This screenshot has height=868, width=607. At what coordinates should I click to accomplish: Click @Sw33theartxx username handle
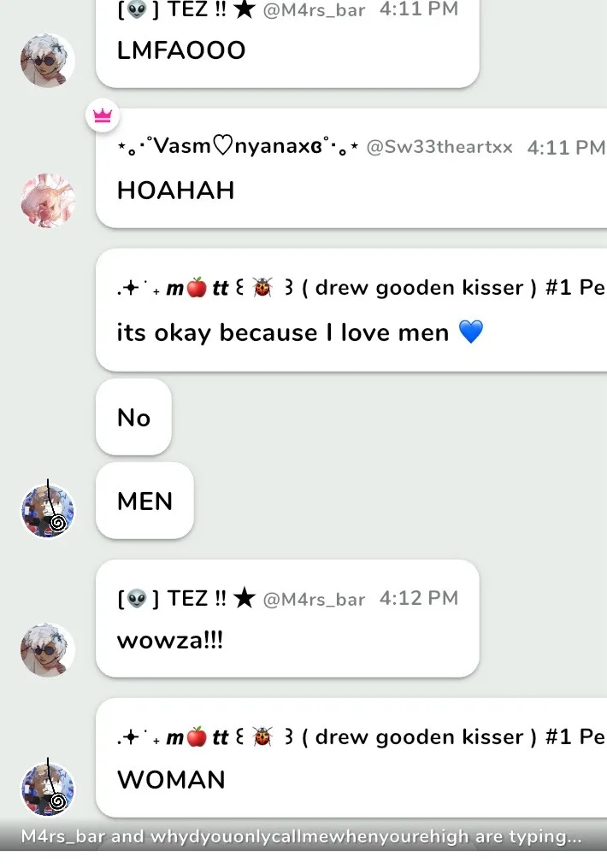coord(439,147)
